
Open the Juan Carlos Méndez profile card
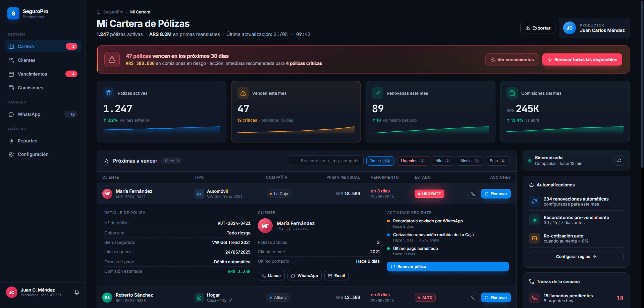coord(594,28)
